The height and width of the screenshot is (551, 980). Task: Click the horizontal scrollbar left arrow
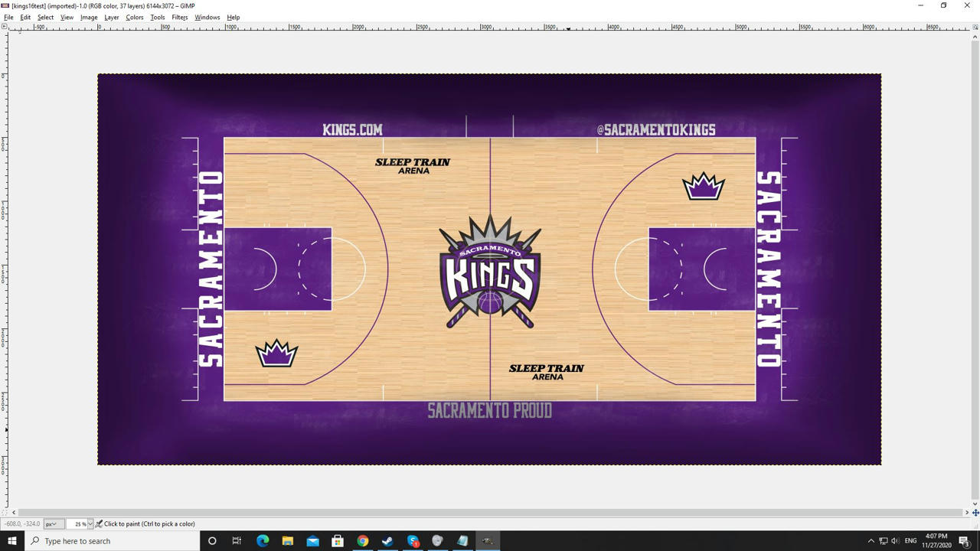pos(14,513)
